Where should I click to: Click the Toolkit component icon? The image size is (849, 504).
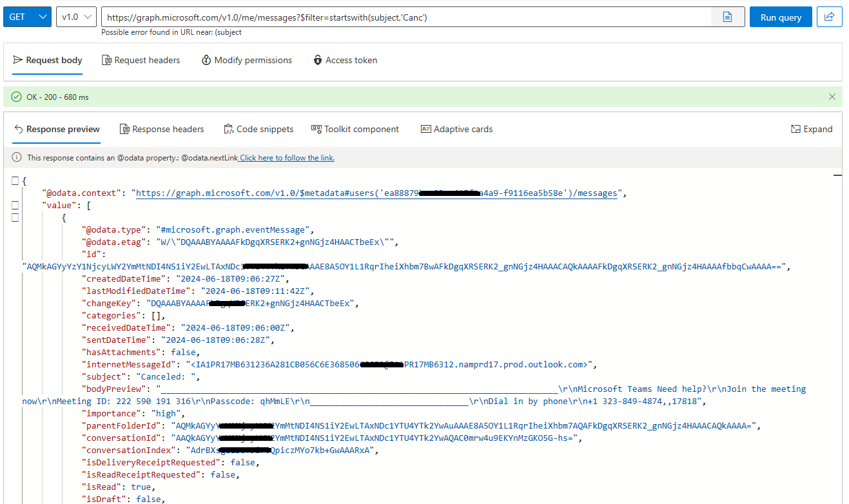(x=316, y=129)
